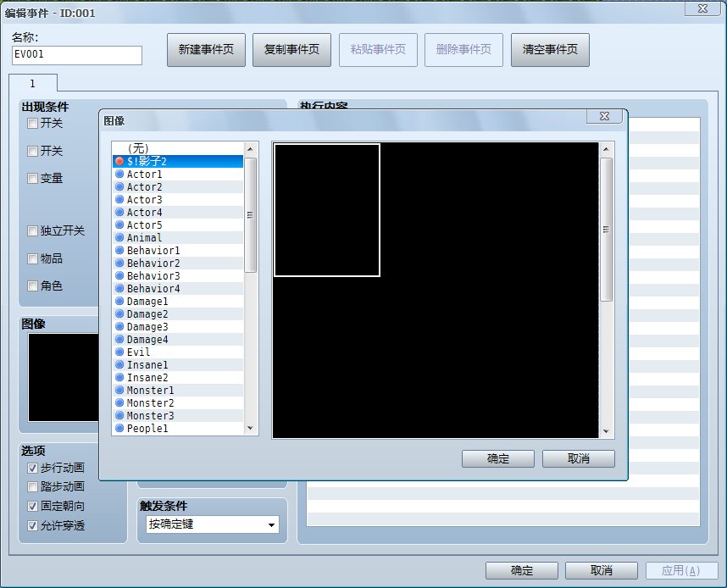Select the Animal graphic file
The height and width of the screenshot is (588, 727).
(178, 237)
